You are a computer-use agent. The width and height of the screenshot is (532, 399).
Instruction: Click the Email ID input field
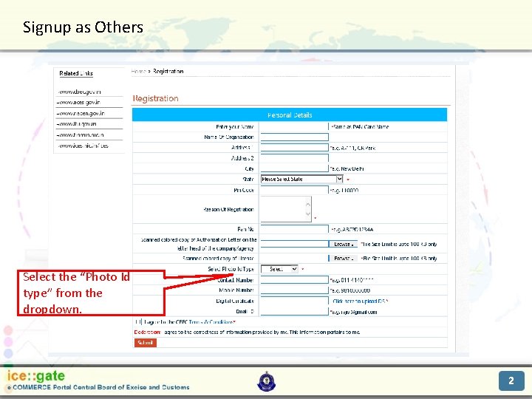(294, 312)
